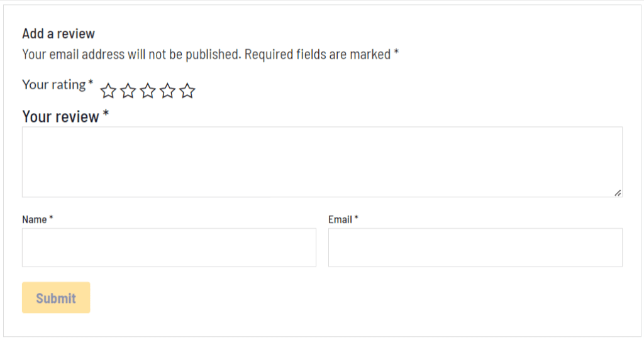Click the "Name" field label
The image size is (644, 340).
coord(35,219)
